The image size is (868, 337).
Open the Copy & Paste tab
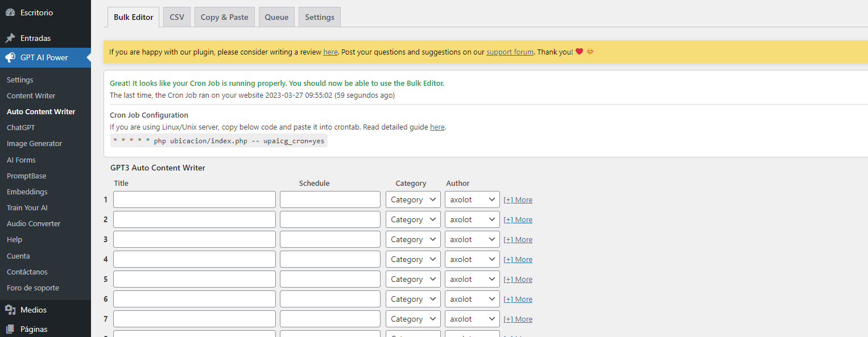[x=225, y=17]
